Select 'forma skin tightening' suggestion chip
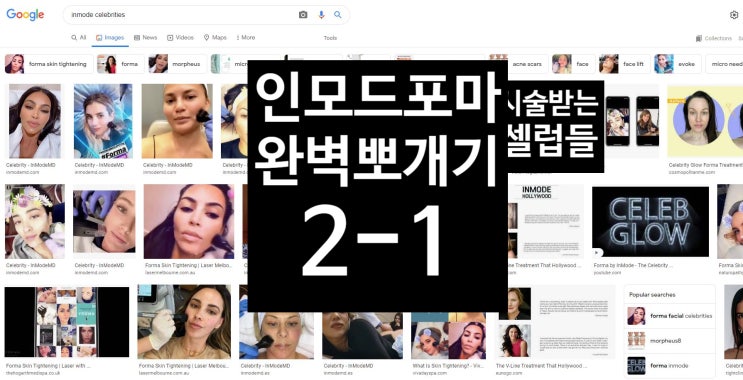 pyautogui.click(x=49, y=64)
